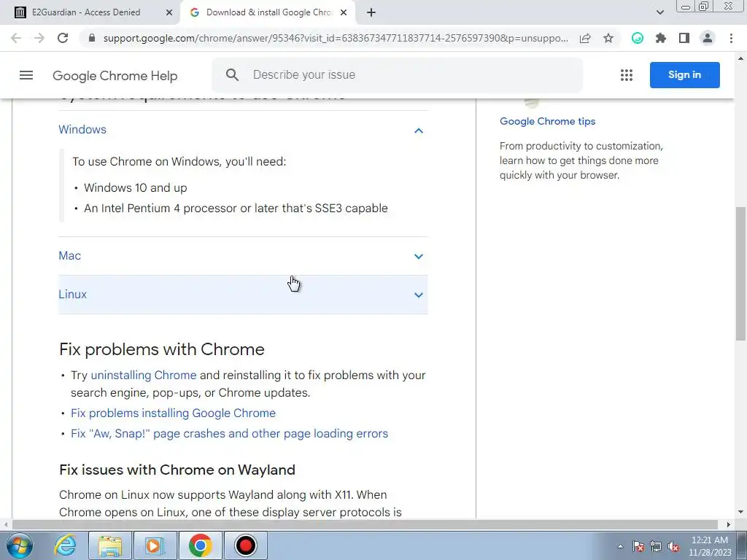
Task: Click the Chrome taskbar icon
Action: tap(200, 545)
